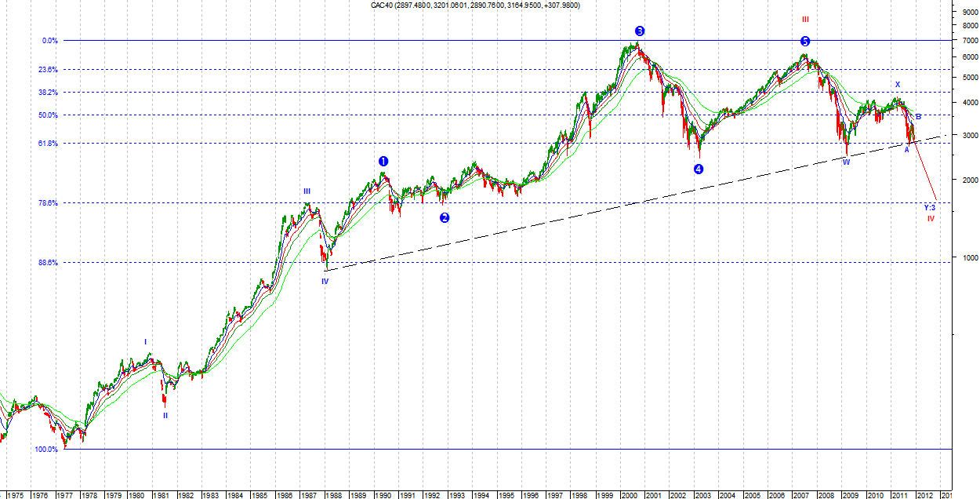Click the blue circled wave 1 marker
980x499 pixels.
point(383,161)
